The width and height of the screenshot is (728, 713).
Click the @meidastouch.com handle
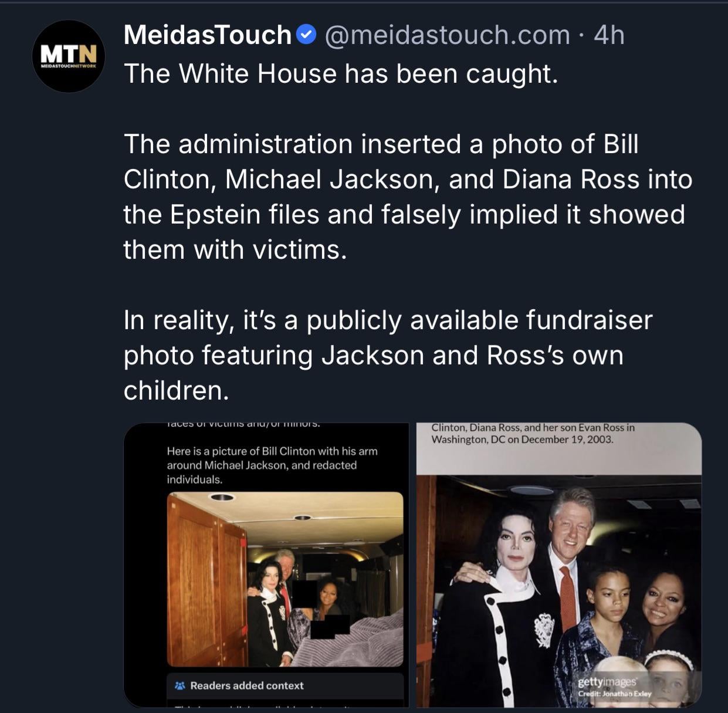pos(446,35)
